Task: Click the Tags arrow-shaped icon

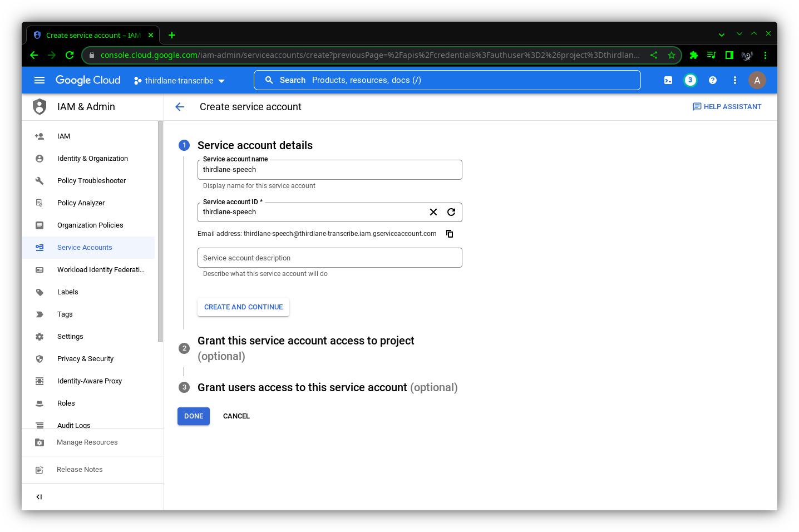Action: click(40, 314)
